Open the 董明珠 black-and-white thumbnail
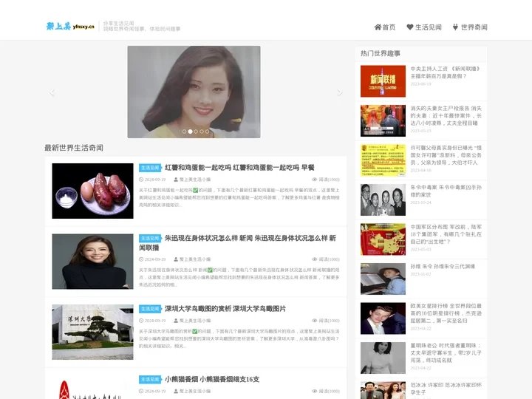This screenshot has height=399, width=532. click(383, 358)
